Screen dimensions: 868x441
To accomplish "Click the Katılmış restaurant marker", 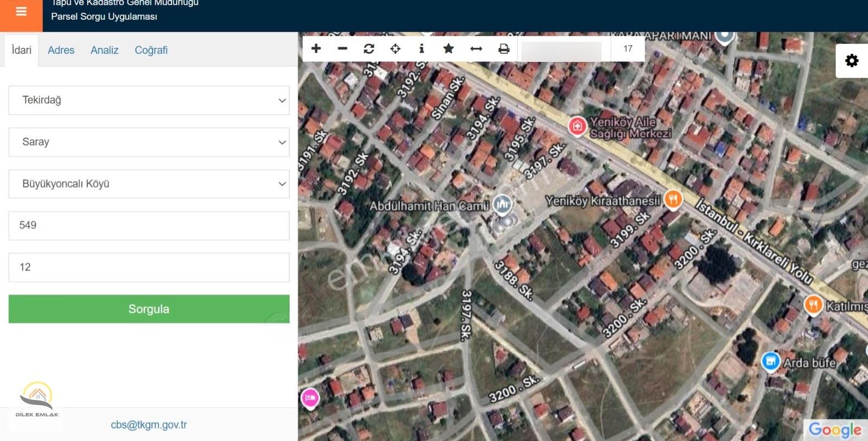I will pos(813,305).
